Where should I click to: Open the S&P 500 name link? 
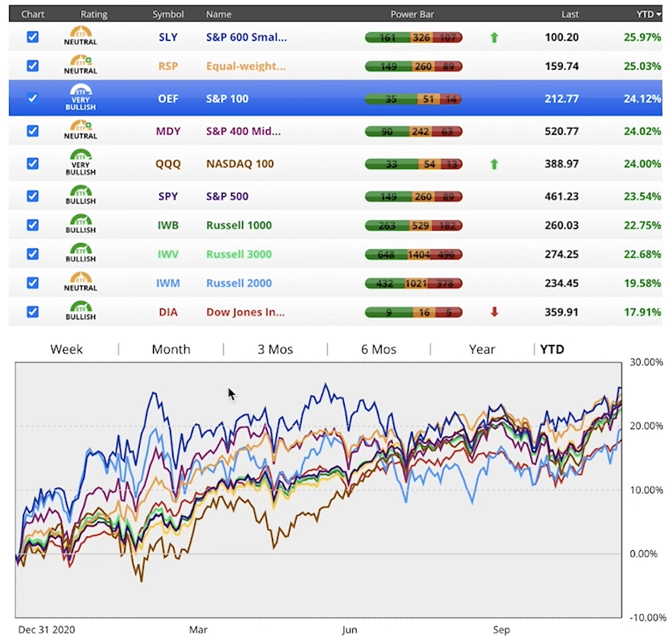coord(227,197)
